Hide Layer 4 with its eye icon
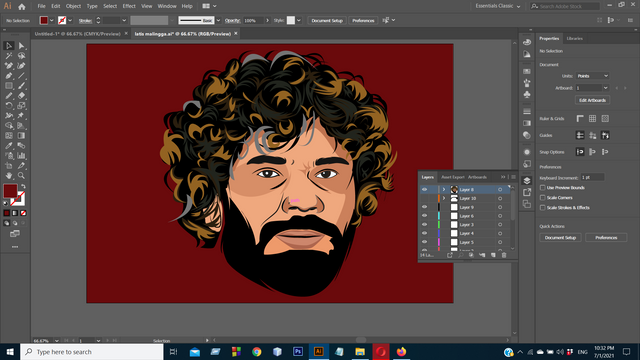 [424, 233]
